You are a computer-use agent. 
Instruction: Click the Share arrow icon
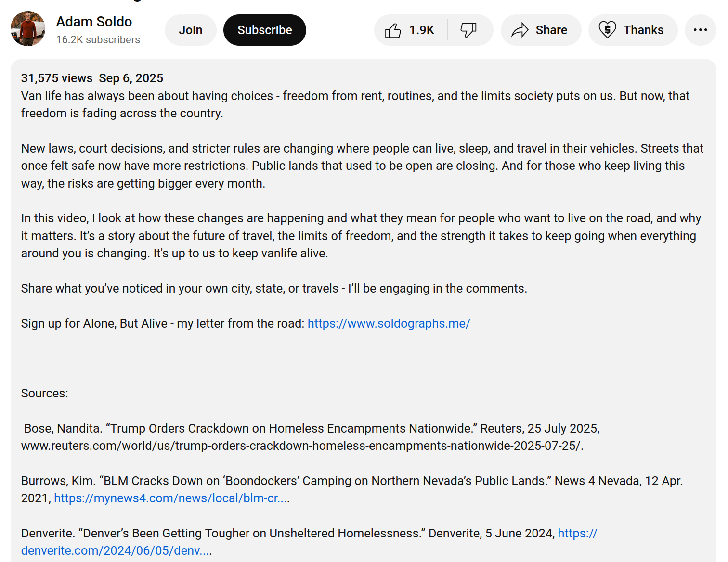click(x=520, y=30)
